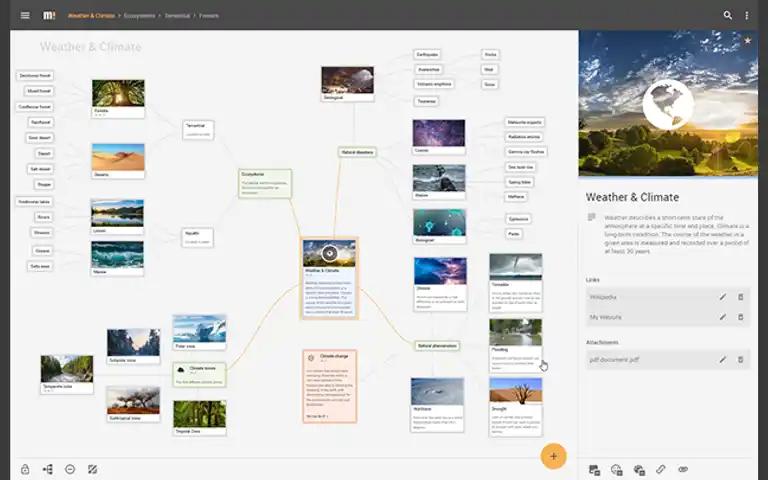Go to Ecosystems breadcrumb
This screenshot has height=480, width=768.
[139, 16]
